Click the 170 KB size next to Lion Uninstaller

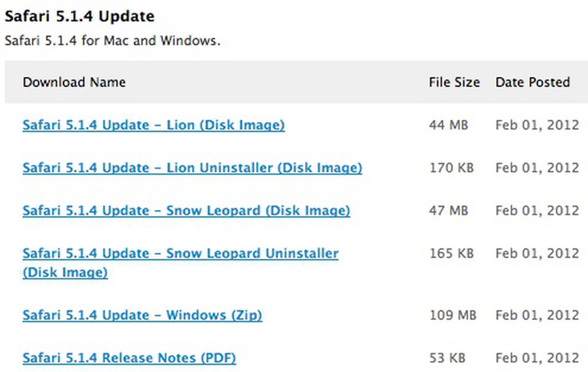[x=452, y=168]
